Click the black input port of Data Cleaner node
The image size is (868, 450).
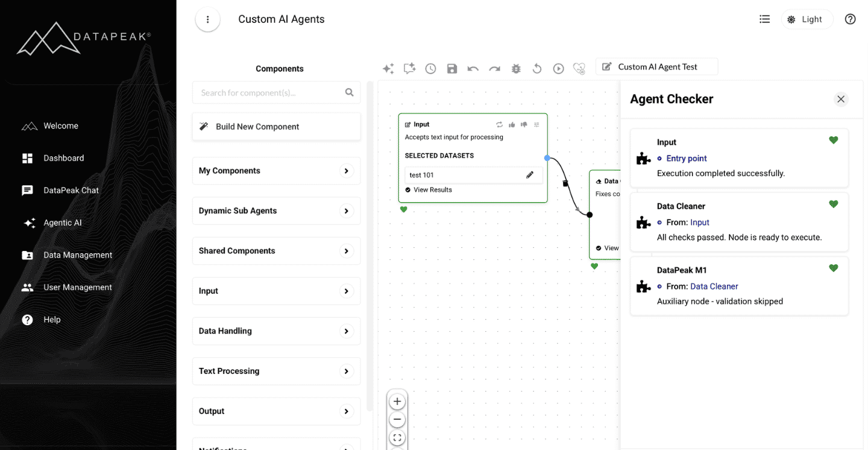590,215
